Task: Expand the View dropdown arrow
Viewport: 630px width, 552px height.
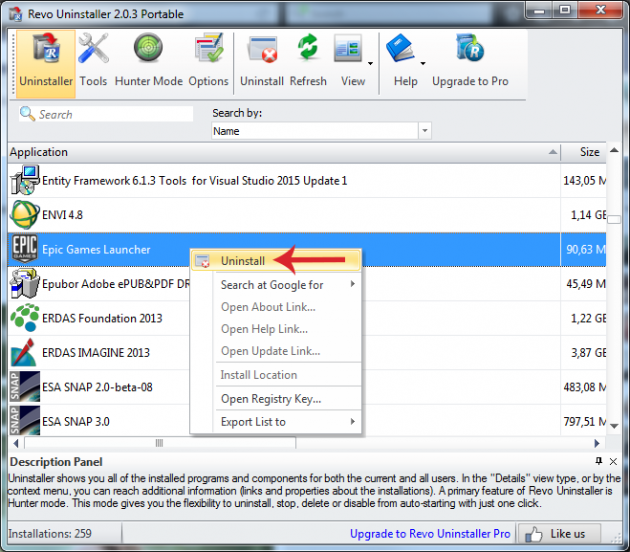Action: pyautogui.click(x=370, y=62)
